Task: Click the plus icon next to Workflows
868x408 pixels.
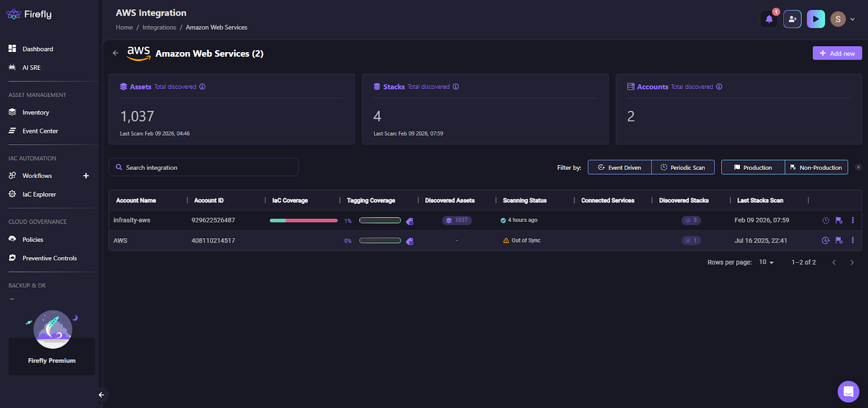Action: [86, 176]
